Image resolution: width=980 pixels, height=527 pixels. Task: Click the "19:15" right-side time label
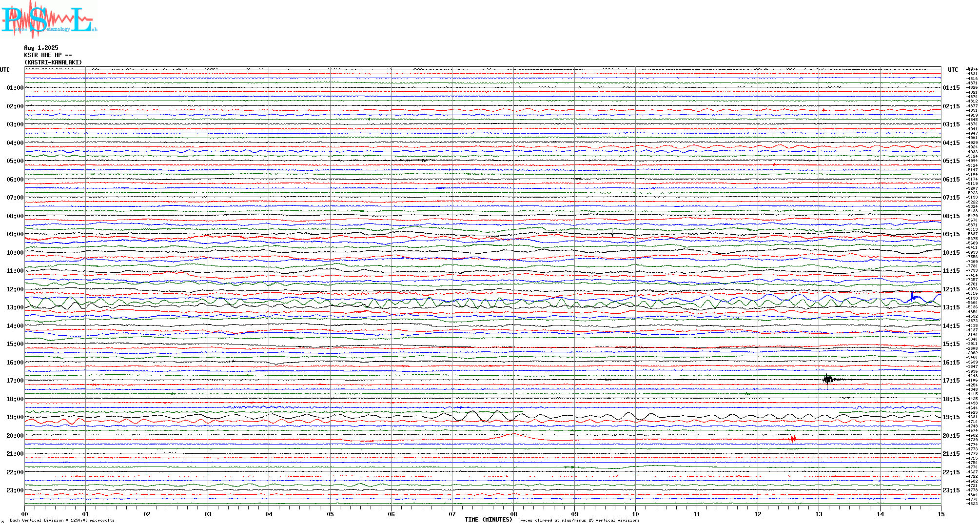tap(951, 417)
